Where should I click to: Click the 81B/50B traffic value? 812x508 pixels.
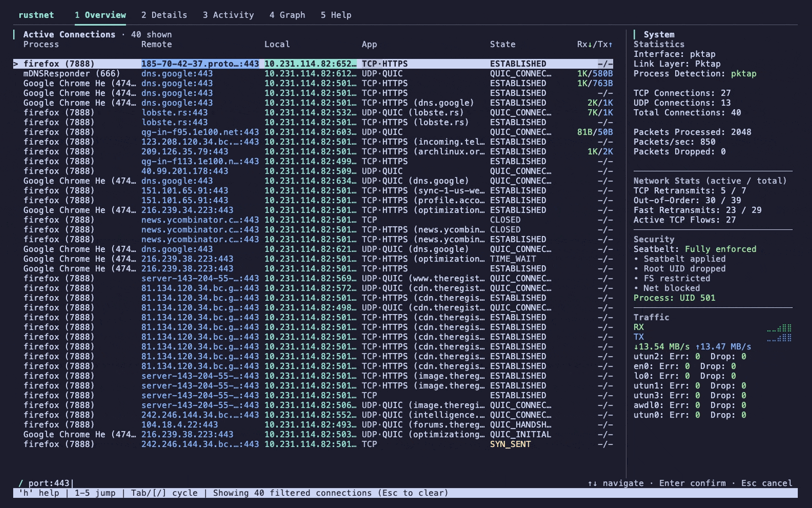tap(595, 132)
